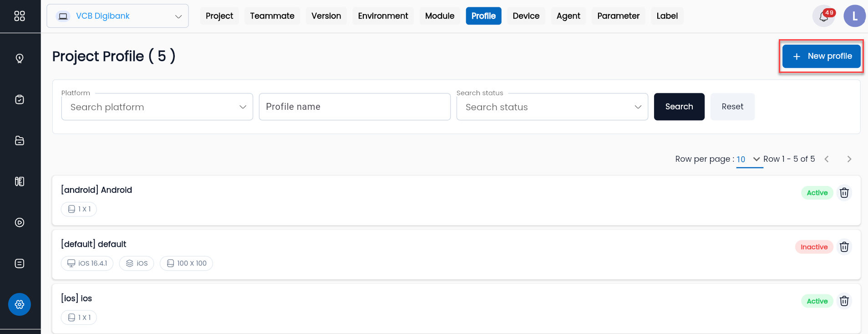The image size is (868, 334).
Task: Open the clipboard checklist sidebar icon
Action: tap(20, 99)
